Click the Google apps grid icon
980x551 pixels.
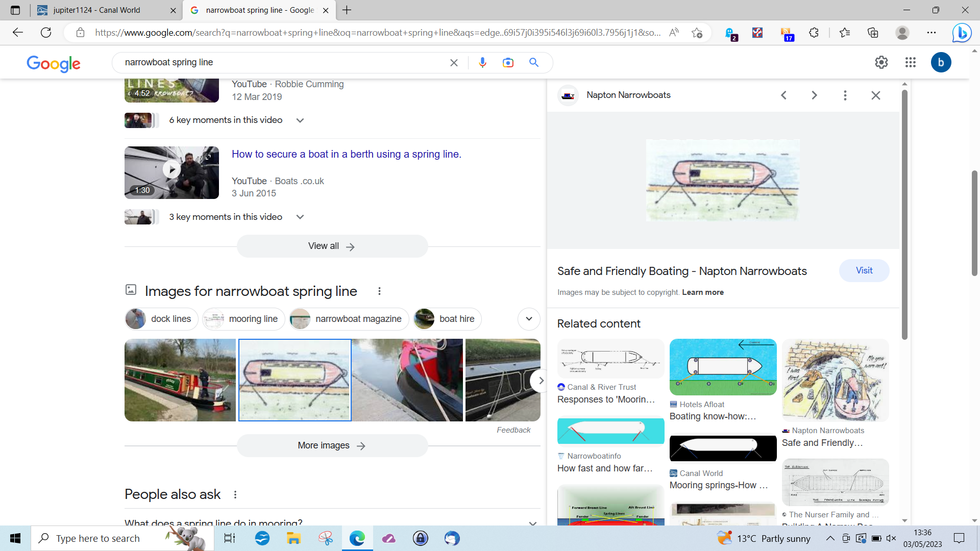click(x=911, y=62)
